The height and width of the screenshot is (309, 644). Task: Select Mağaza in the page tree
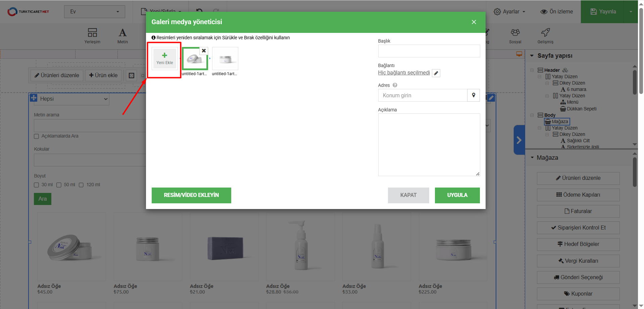[559, 121]
